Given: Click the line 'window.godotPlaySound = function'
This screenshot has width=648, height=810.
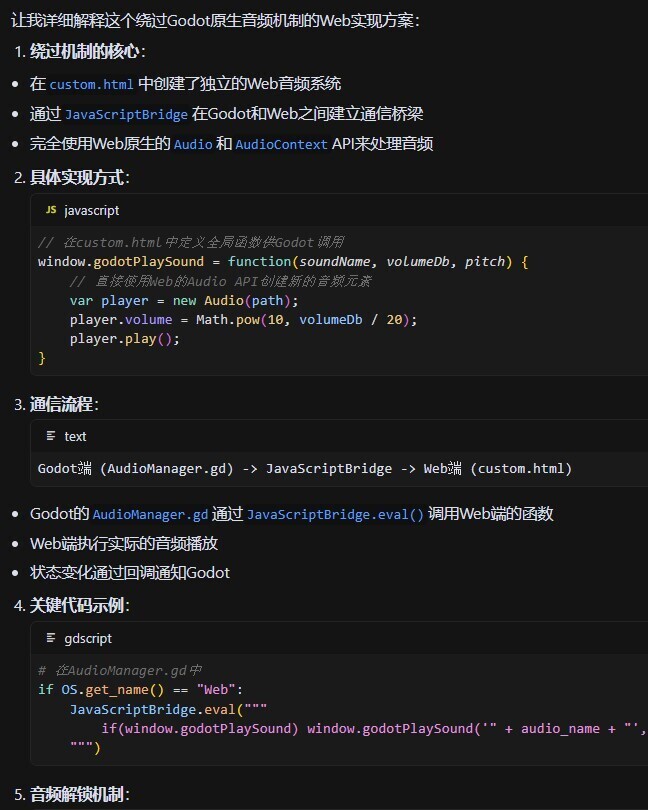Looking at the screenshot, I should click(x=283, y=262).
